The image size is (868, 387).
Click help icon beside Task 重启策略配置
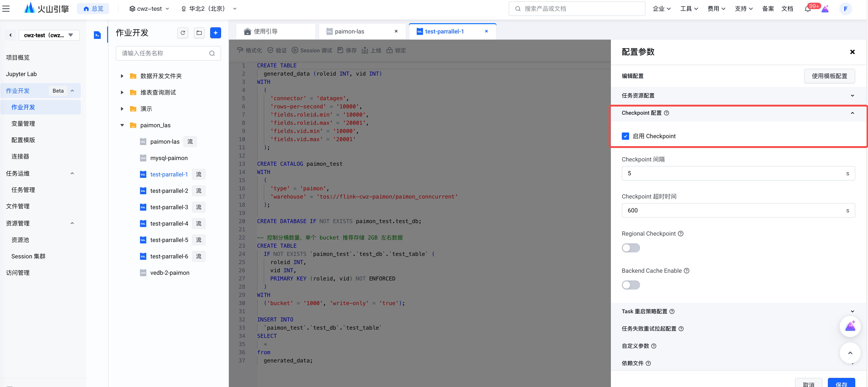tap(672, 311)
